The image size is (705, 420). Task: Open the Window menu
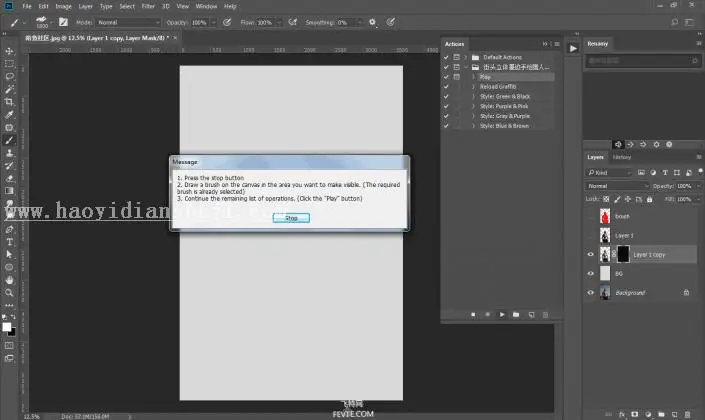(x=206, y=6)
